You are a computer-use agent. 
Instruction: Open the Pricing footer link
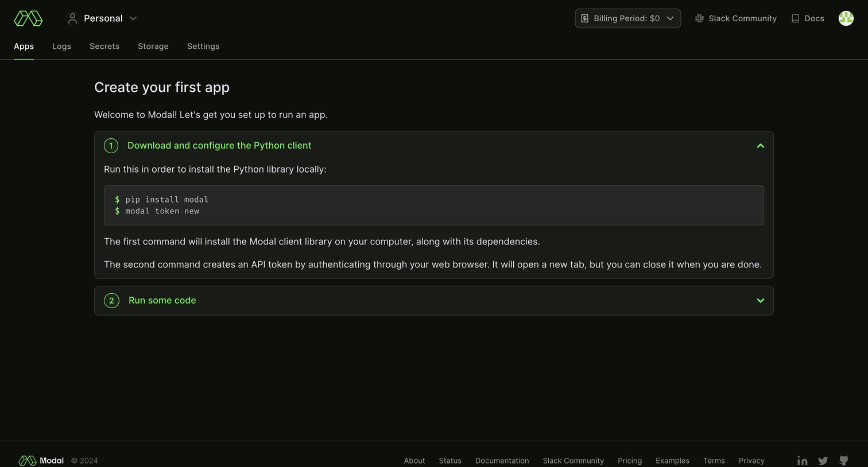[630, 461]
